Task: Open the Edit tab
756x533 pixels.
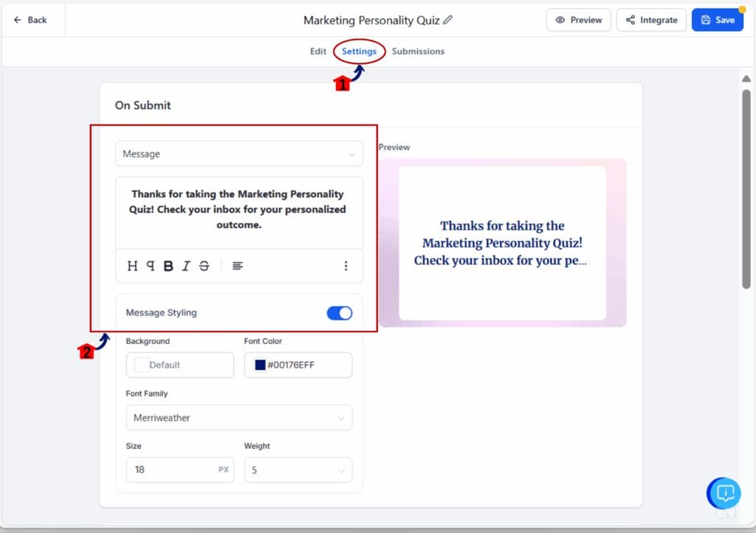Action: coord(317,51)
